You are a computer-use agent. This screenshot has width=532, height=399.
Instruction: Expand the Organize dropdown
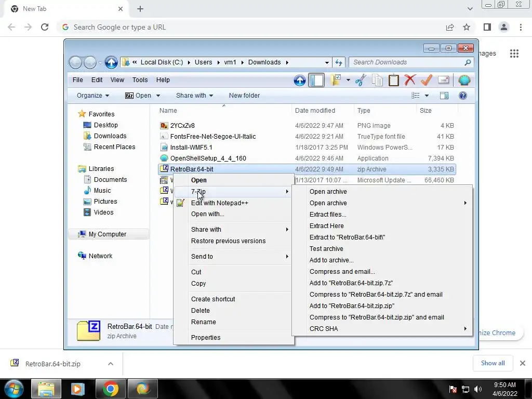click(92, 96)
